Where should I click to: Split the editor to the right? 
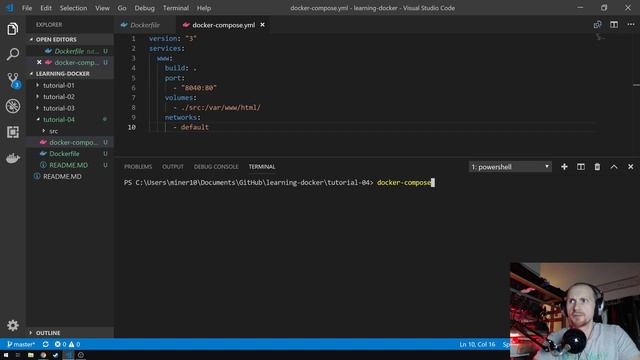(x=614, y=25)
